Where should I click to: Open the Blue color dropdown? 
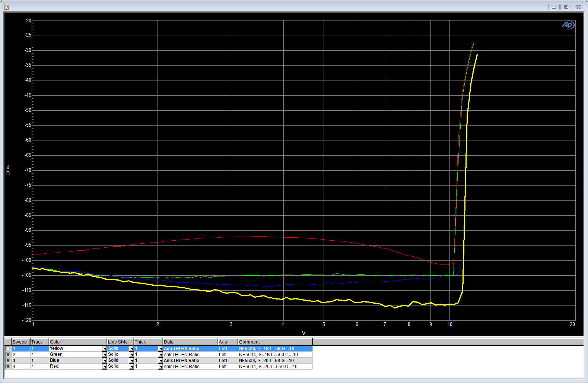click(105, 361)
